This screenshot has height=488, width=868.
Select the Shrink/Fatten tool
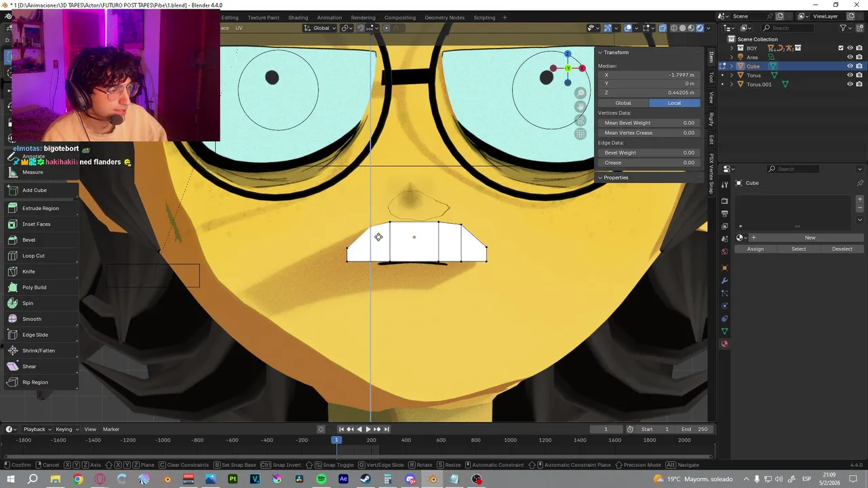41,350
